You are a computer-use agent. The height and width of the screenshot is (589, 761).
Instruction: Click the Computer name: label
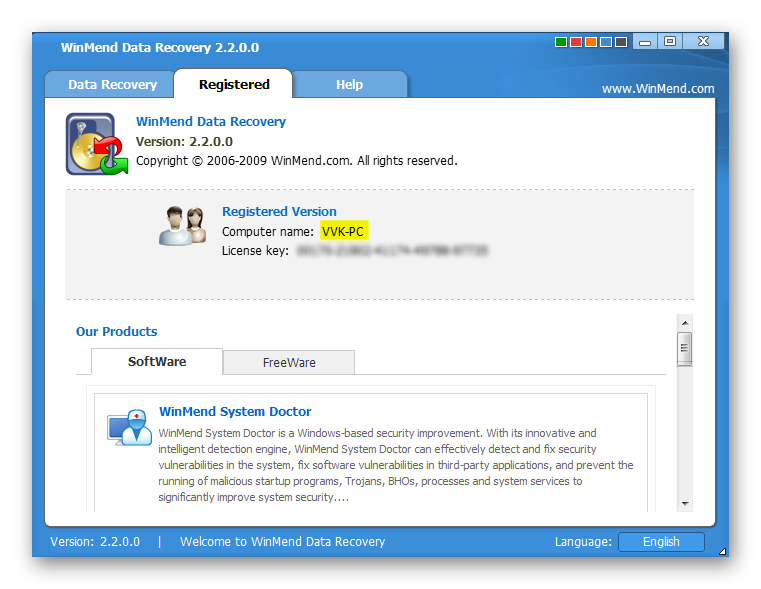268,231
